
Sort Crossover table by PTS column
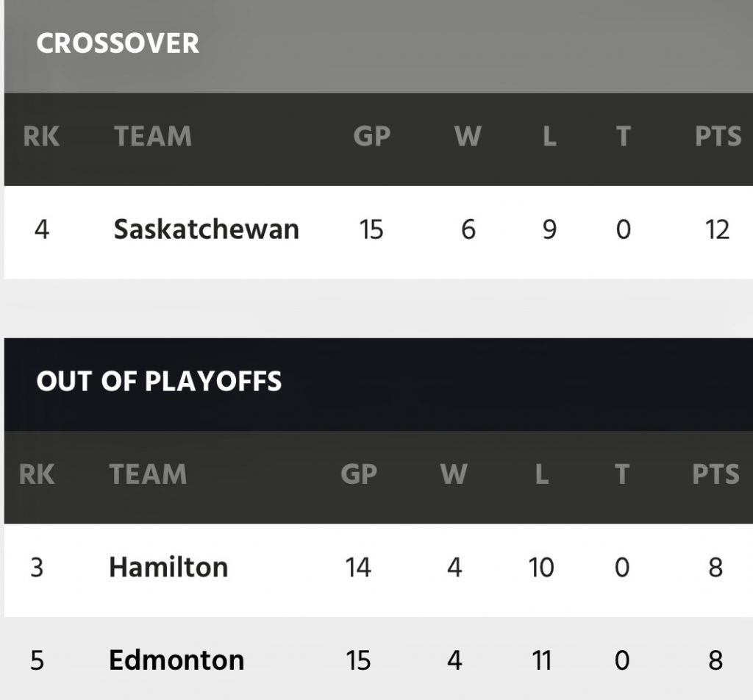(718, 137)
